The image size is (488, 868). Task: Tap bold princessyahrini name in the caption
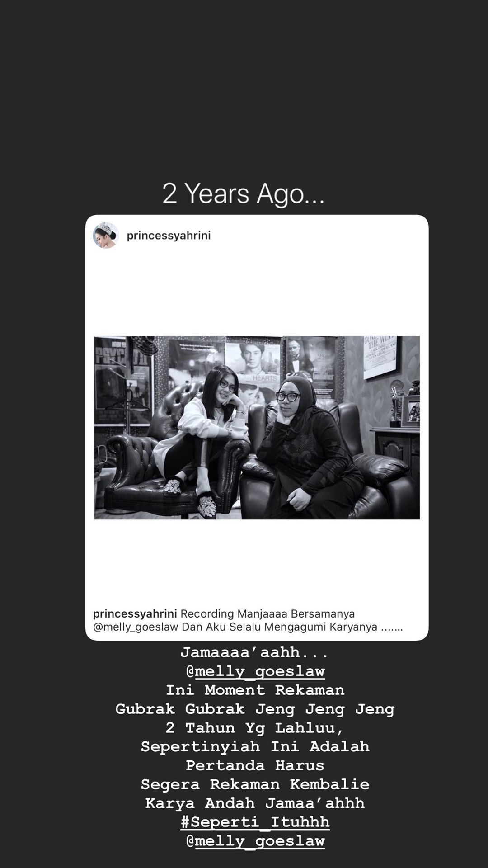tap(135, 613)
